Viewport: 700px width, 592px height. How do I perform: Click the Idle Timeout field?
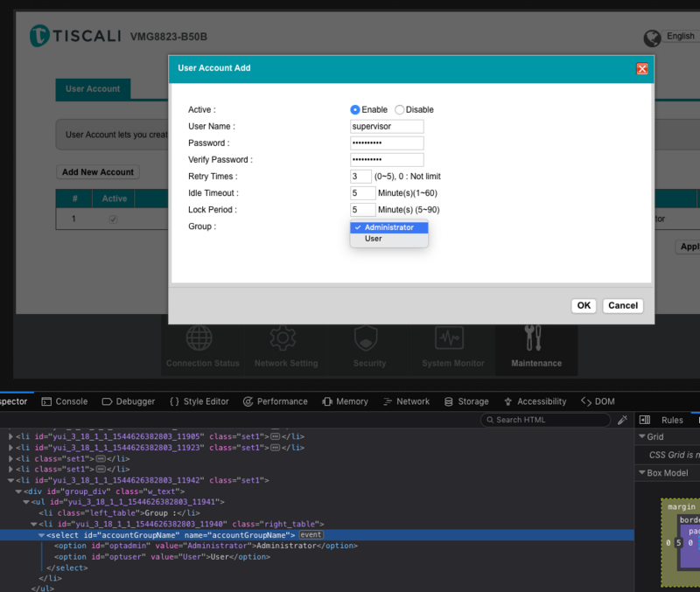[362, 193]
